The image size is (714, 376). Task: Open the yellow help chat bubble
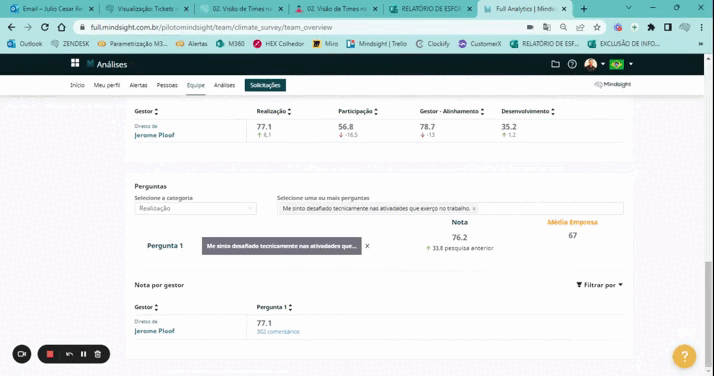click(x=684, y=356)
